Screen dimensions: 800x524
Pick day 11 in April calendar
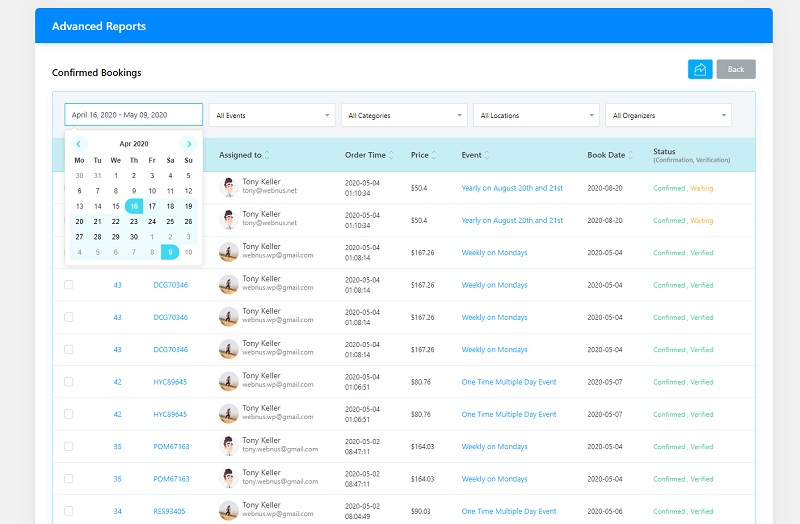(x=170, y=191)
